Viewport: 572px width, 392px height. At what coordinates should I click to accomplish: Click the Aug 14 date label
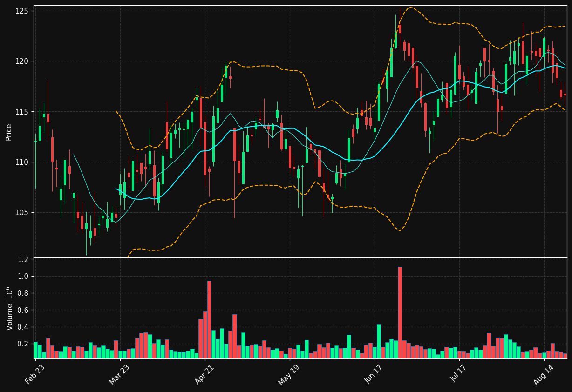tap(544, 375)
